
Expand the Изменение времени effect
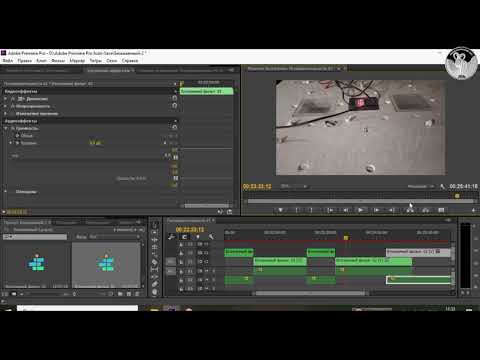click(x=5, y=114)
